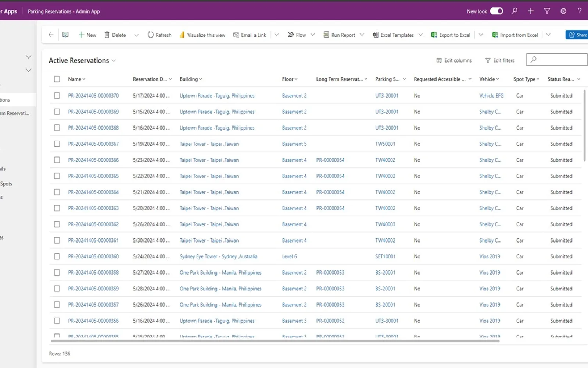The height and width of the screenshot is (368, 588).
Task: Click Email a Link
Action: tap(250, 35)
